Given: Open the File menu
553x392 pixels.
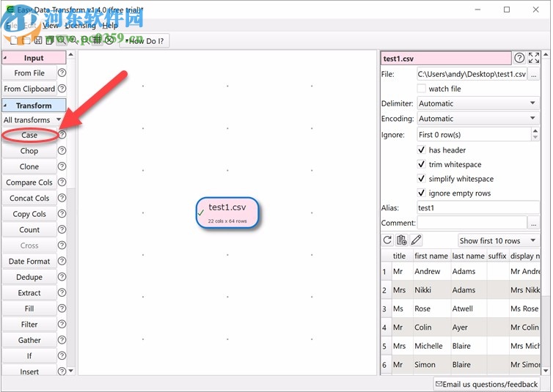Looking at the screenshot, I should [x=11, y=26].
